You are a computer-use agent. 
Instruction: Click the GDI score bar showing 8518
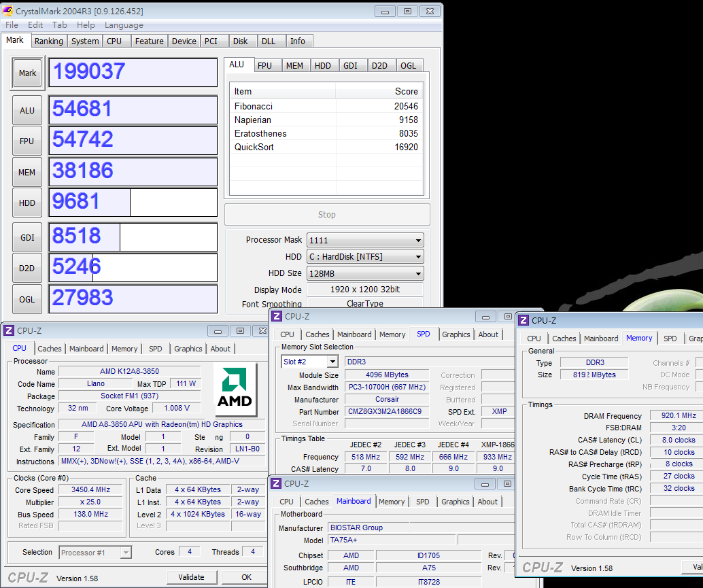click(133, 237)
